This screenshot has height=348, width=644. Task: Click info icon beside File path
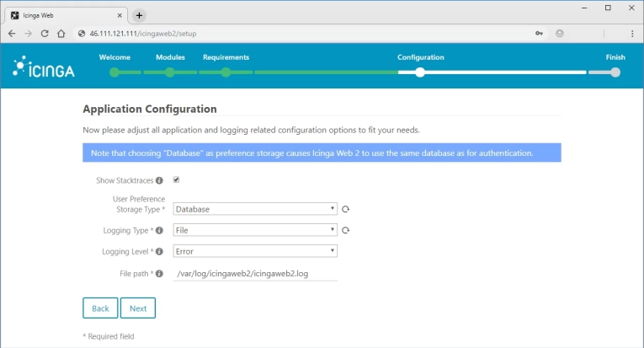tap(159, 274)
